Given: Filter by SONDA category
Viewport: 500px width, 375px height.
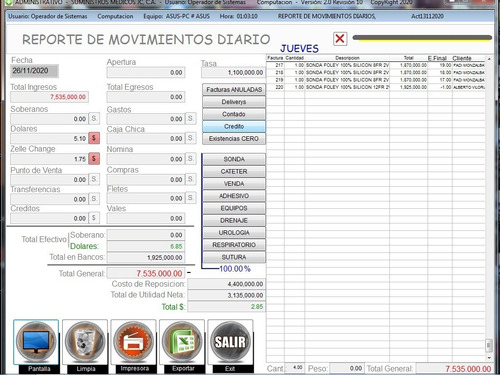Looking at the screenshot, I should tap(234, 159).
